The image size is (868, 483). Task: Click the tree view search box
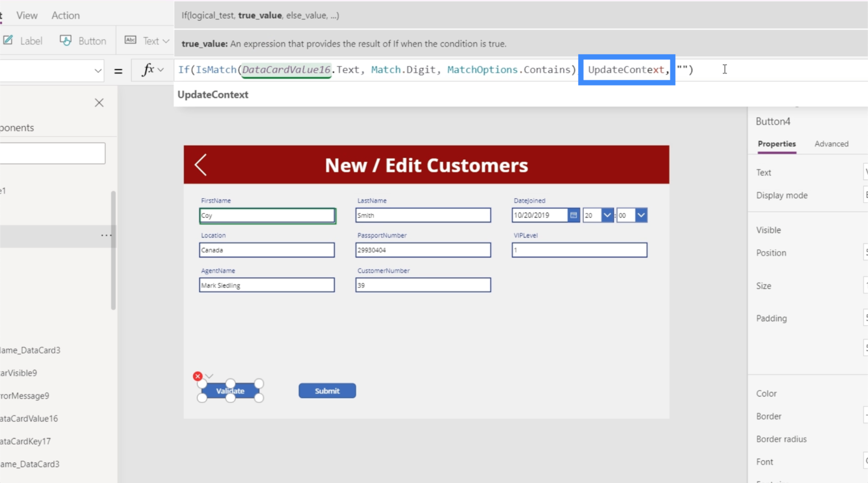pos(52,154)
